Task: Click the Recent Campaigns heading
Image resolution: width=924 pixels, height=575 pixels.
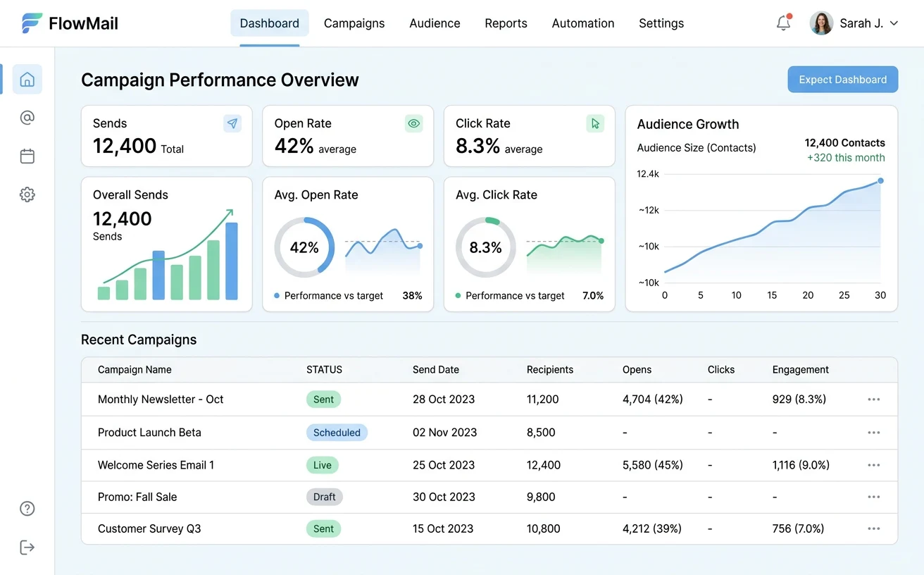Action: [139, 340]
